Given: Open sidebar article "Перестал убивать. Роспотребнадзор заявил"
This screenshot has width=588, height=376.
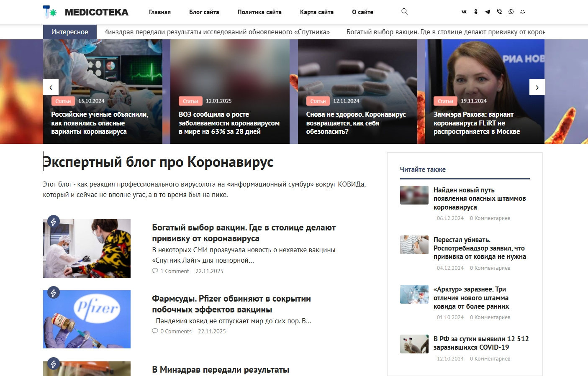Looking at the screenshot, I should click(x=480, y=248).
